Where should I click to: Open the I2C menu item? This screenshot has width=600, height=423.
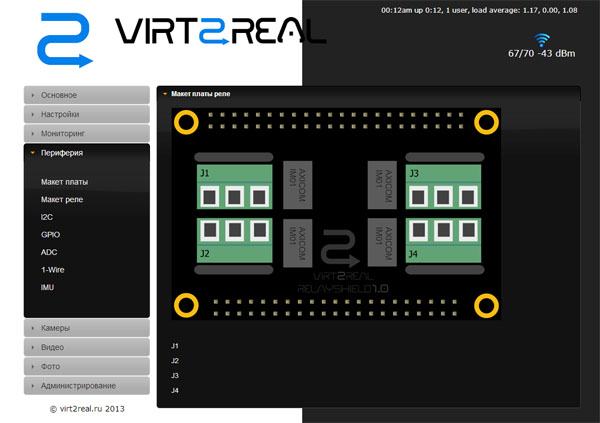[47, 217]
